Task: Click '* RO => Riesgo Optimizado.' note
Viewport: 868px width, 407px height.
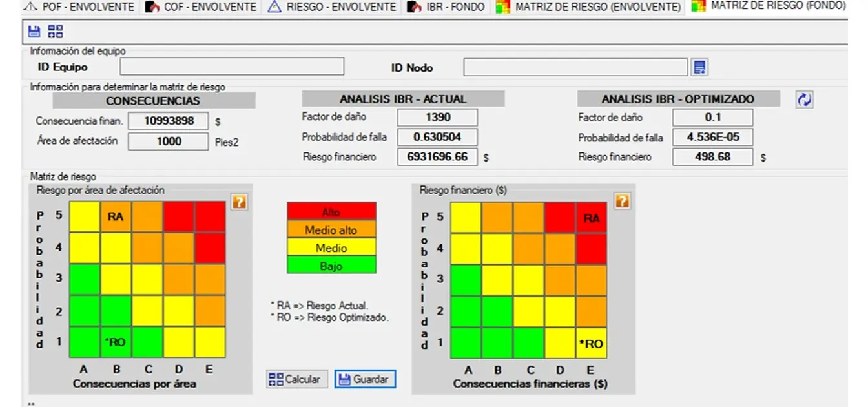Action: (x=329, y=317)
